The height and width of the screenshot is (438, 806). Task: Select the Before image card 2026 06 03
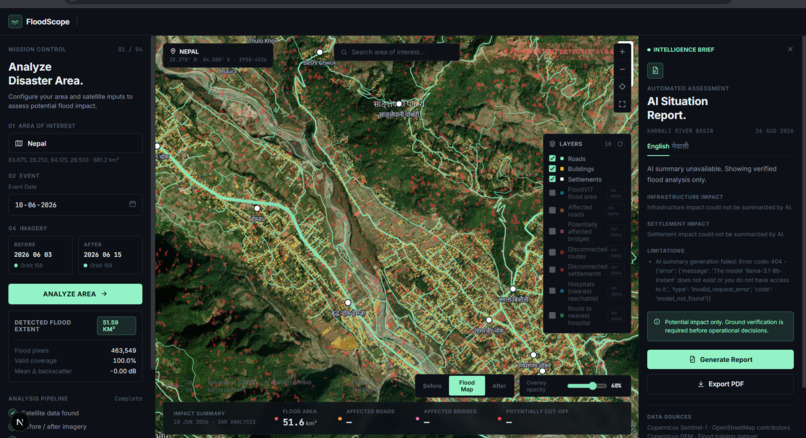point(40,254)
